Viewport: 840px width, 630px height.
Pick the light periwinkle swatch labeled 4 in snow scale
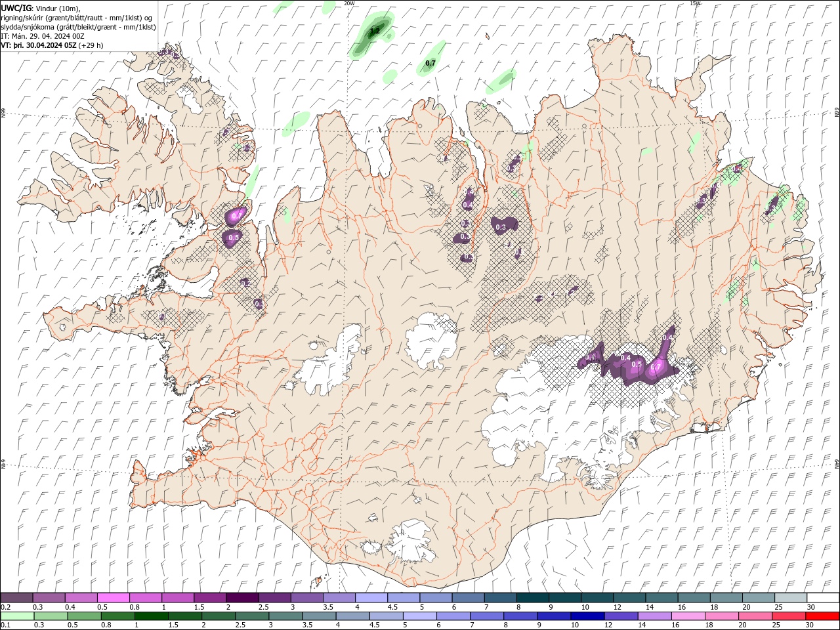coord(371,598)
